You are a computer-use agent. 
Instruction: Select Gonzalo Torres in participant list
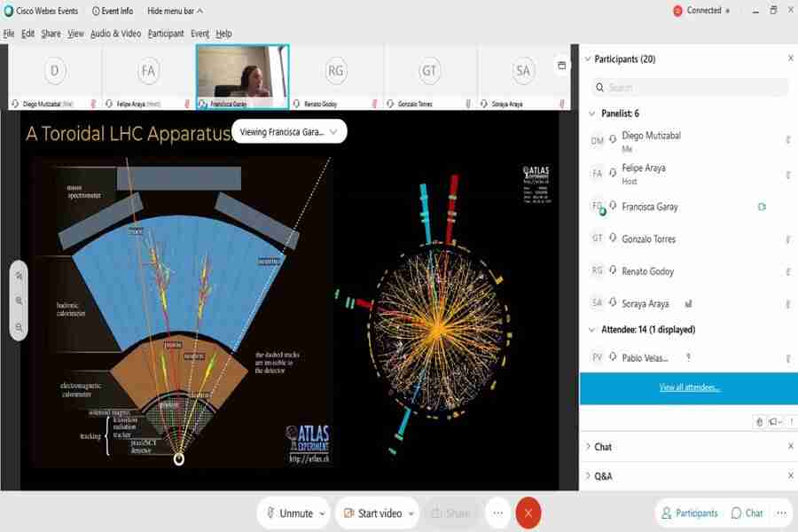689,239
